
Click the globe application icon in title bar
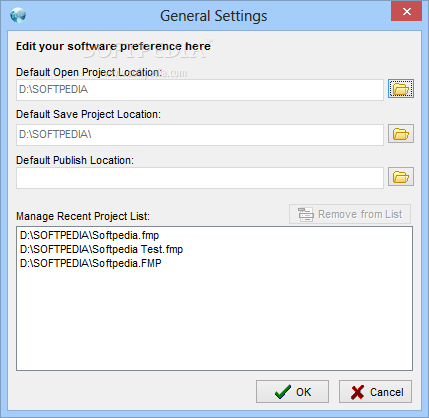pyautogui.click(x=18, y=15)
